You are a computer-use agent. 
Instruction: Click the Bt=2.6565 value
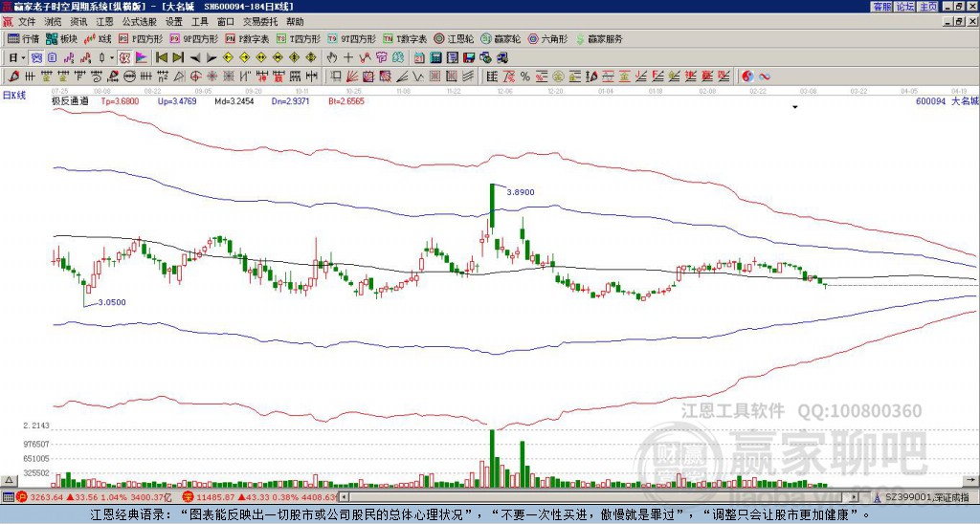[346, 101]
